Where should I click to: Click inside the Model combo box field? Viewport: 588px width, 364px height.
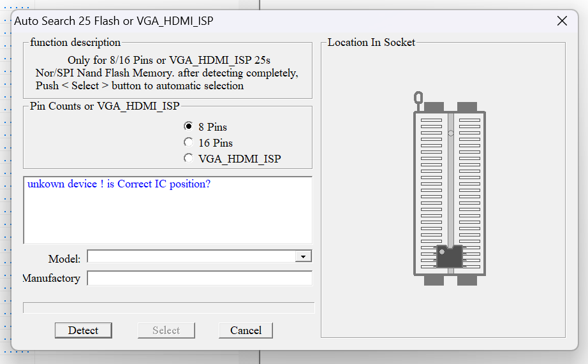tap(191, 256)
